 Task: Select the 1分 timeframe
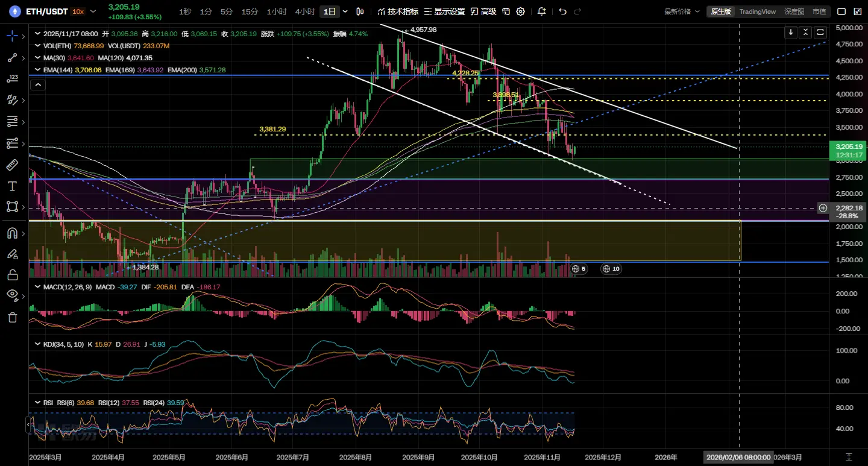pyautogui.click(x=206, y=11)
